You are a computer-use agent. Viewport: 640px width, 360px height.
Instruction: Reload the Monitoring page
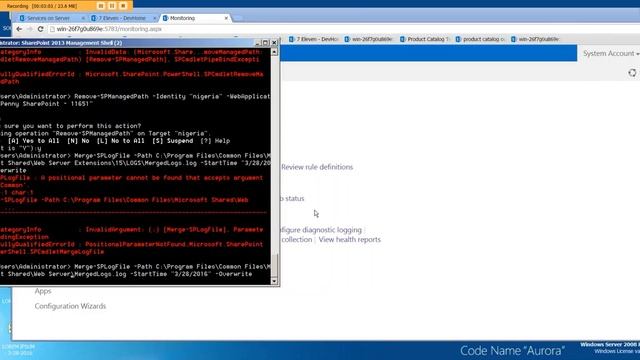point(40,29)
